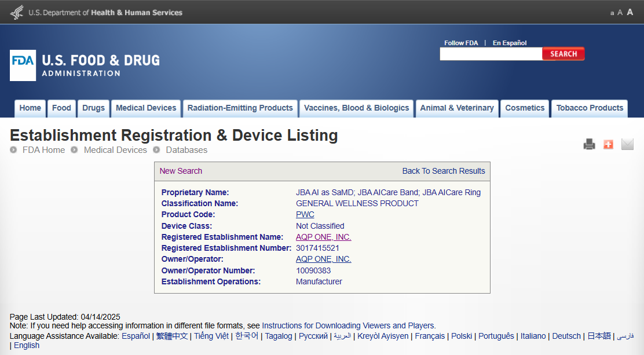Open product code PWC link
Screen dimensions: 644x355
coord(305,215)
